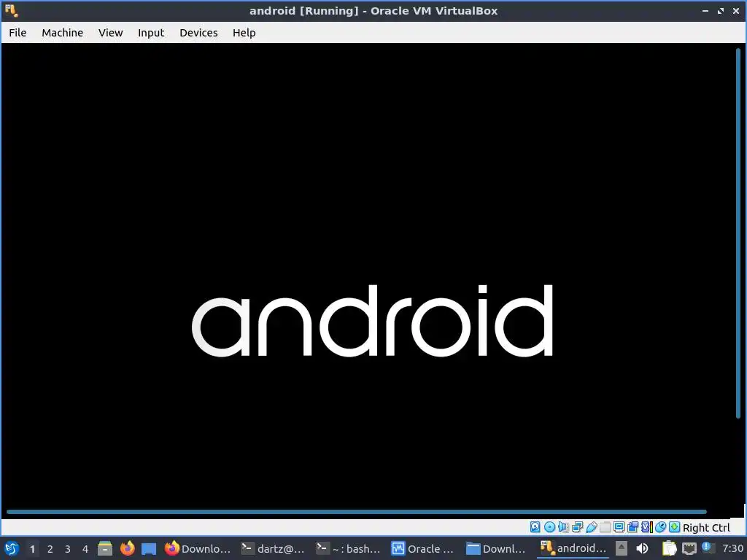Open the network connection tray icon
This screenshot has width=747, height=560.
[x=689, y=549]
